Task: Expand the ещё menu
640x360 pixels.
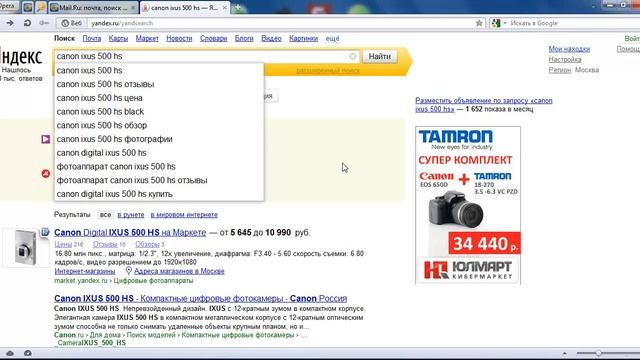Action: 332,38
